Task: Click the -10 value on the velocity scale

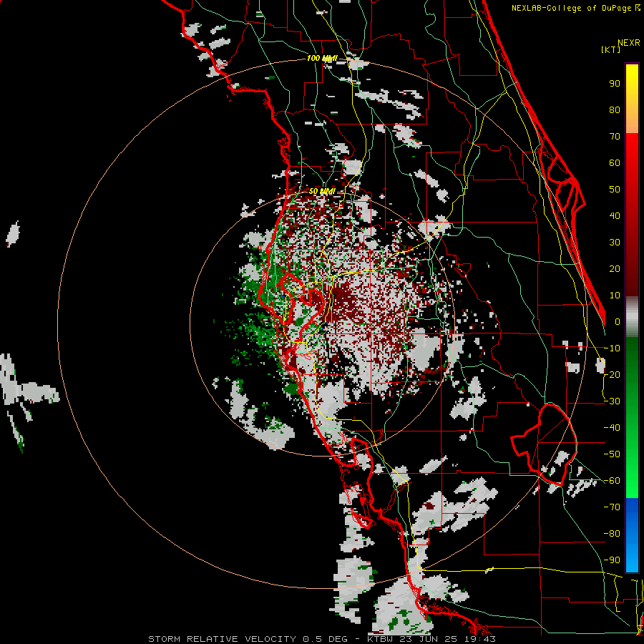Action: tap(612, 348)
